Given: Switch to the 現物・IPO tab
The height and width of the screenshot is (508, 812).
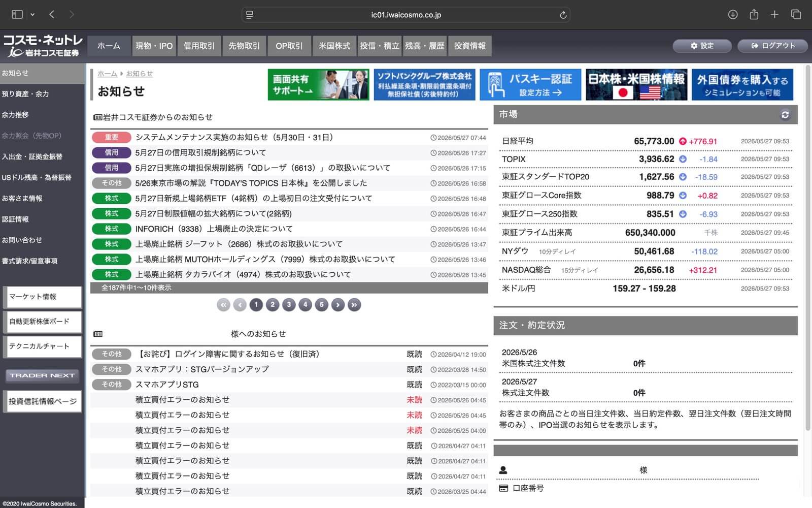Looking at the screenshot, I should point(154,46).
